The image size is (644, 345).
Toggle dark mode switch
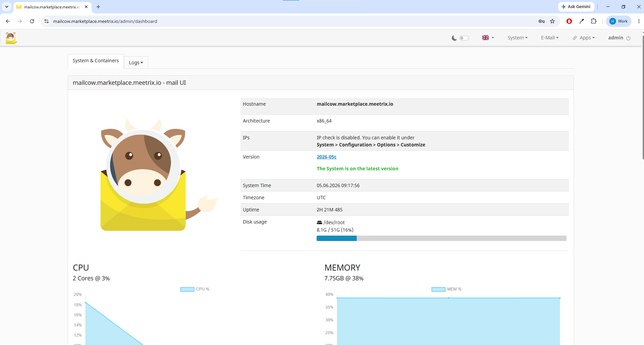tap(464, 38)
